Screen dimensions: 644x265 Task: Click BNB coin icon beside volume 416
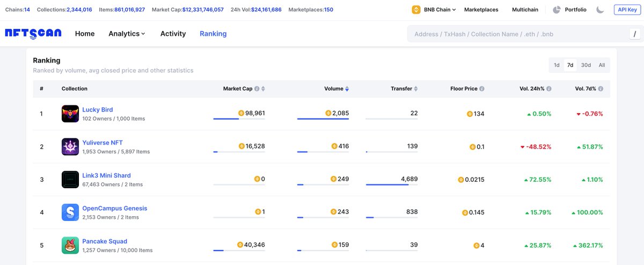point(334,146)
